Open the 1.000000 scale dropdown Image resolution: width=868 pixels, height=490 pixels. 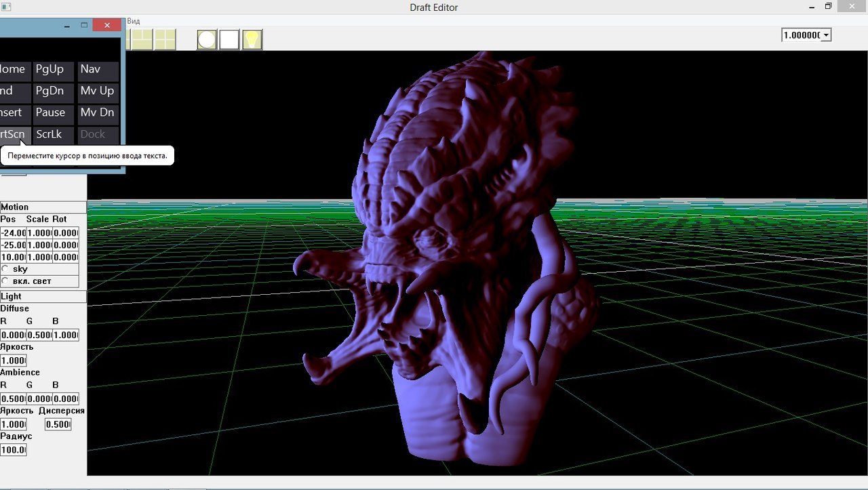826,35
